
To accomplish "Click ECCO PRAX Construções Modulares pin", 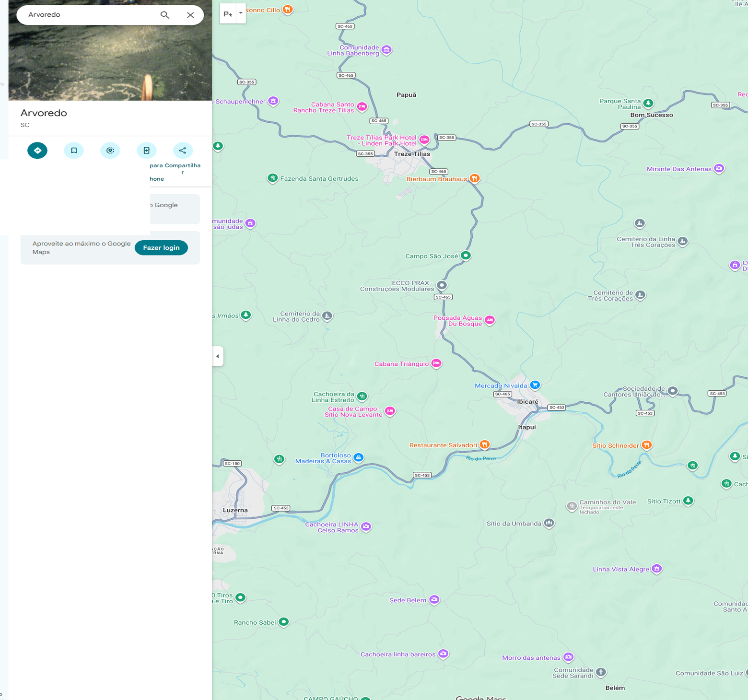I will tap(442, 285).
